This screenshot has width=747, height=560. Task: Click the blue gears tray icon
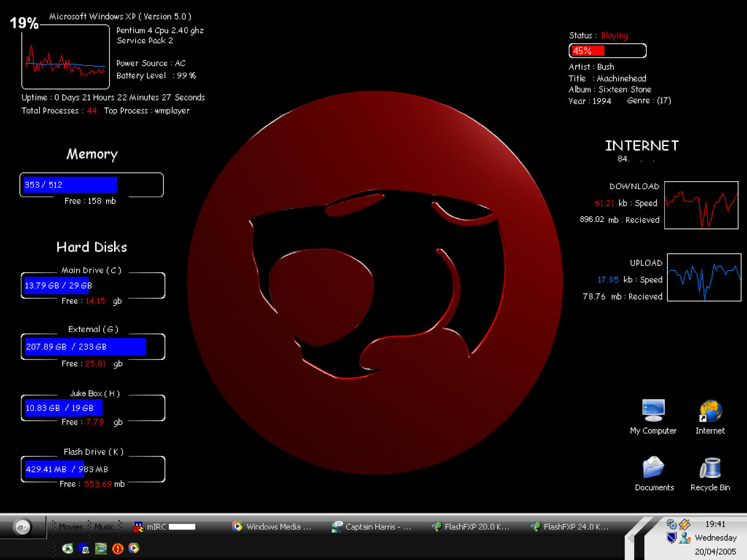coord(671,524)
